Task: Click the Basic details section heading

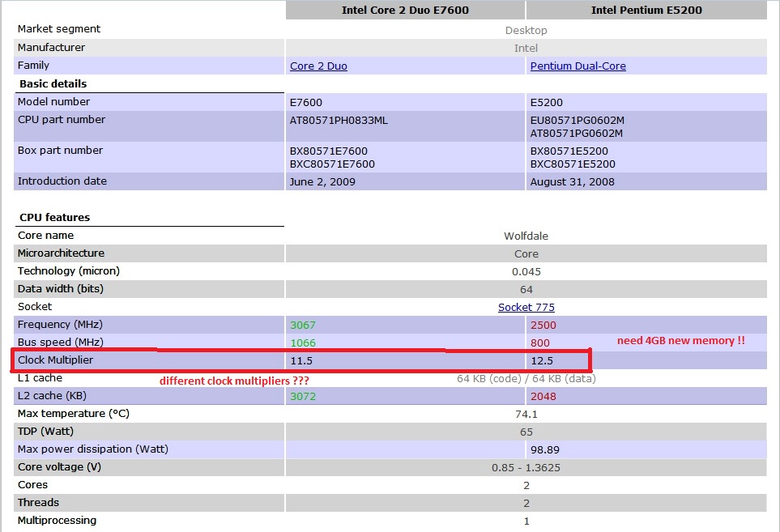Action: [x=53, y=84]
